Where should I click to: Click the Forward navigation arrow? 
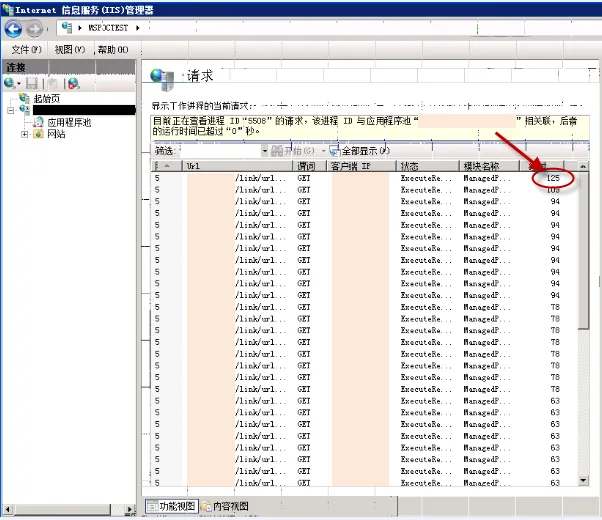click(35, 29)
